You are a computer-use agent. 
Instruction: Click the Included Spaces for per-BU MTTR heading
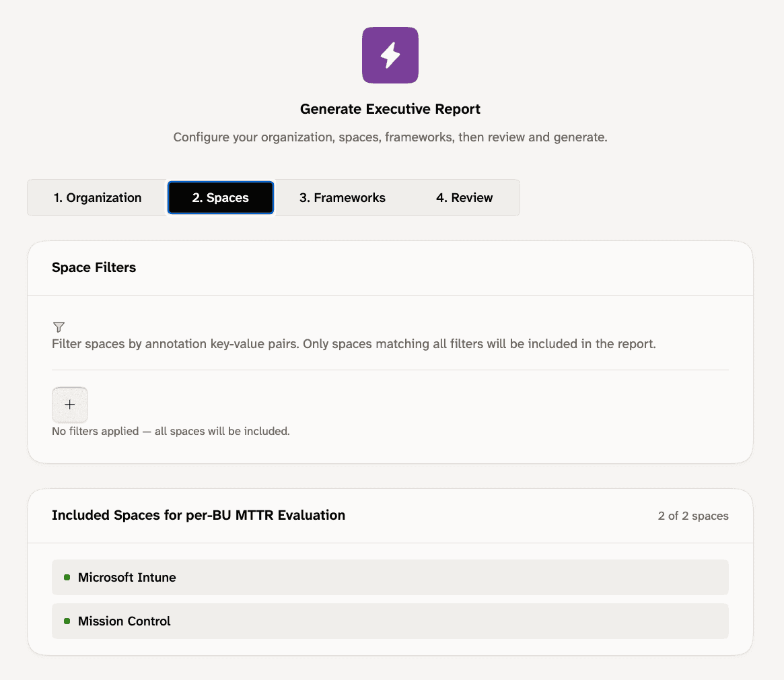199,515
